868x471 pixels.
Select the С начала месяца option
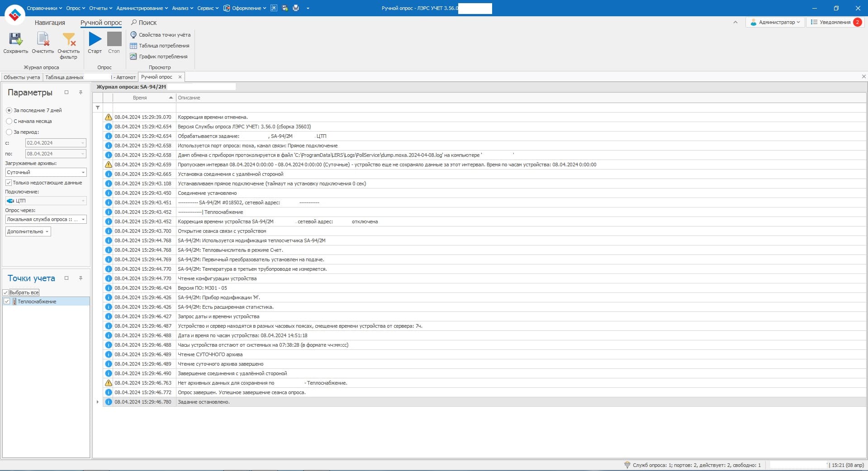pos(9,121)
